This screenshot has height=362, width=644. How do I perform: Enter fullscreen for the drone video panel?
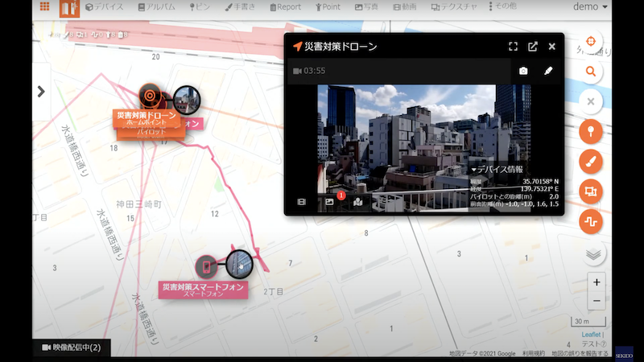point(513,47)
